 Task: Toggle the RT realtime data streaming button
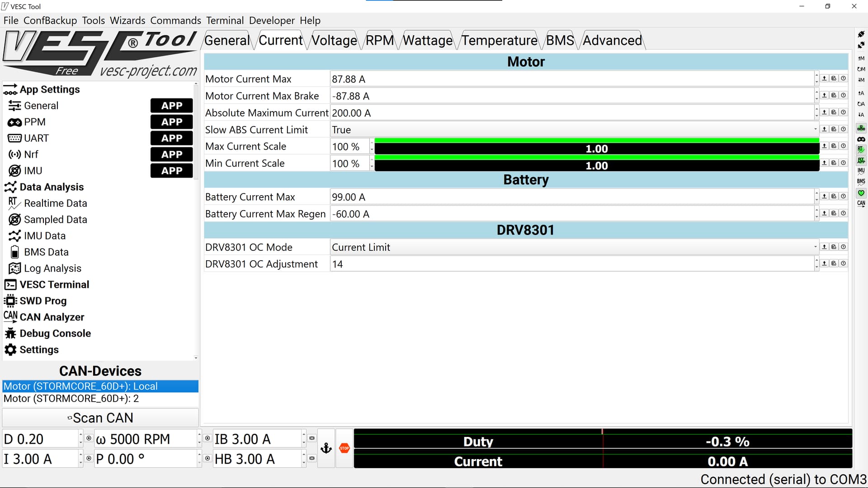(x=861, y=150)
